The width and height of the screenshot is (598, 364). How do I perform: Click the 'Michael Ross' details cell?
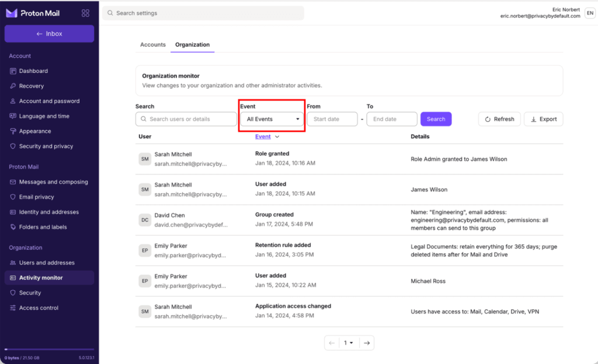pos(428,281)
